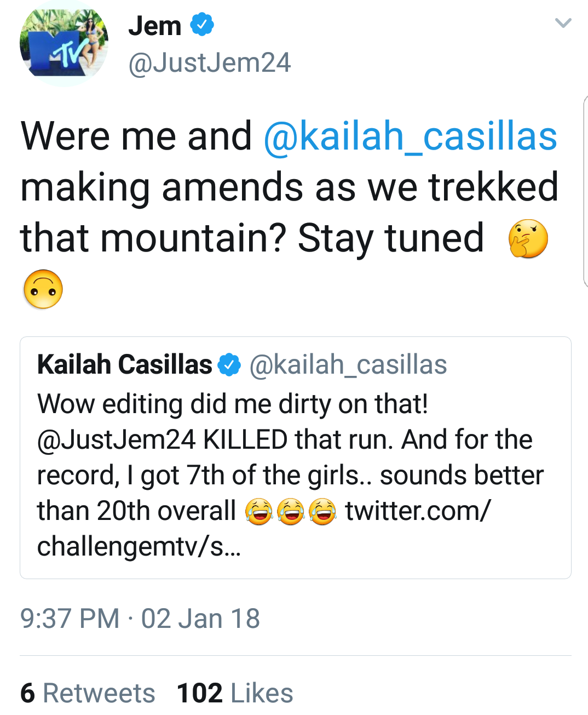This screenshot has height=715, width=588.
Task: Open the twitter.com/challengemtv link
Action: pyautogui.click(x=264, y=529)
